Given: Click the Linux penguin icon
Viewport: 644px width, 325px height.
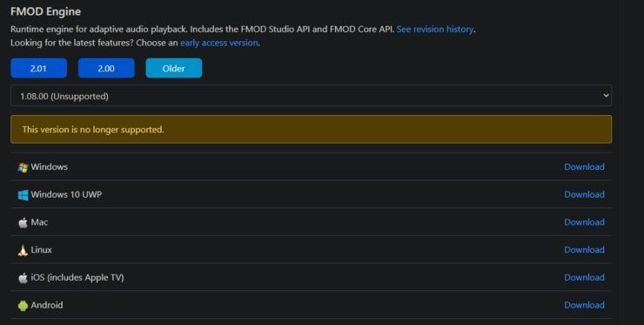Looking at the screenshot, I should pos(23,250).
